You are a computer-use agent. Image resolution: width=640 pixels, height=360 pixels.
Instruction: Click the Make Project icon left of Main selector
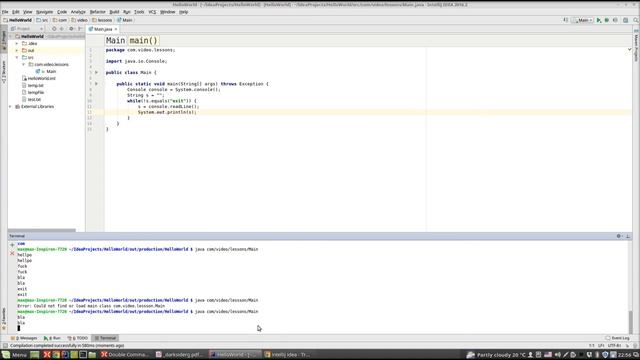click(566, 20)
